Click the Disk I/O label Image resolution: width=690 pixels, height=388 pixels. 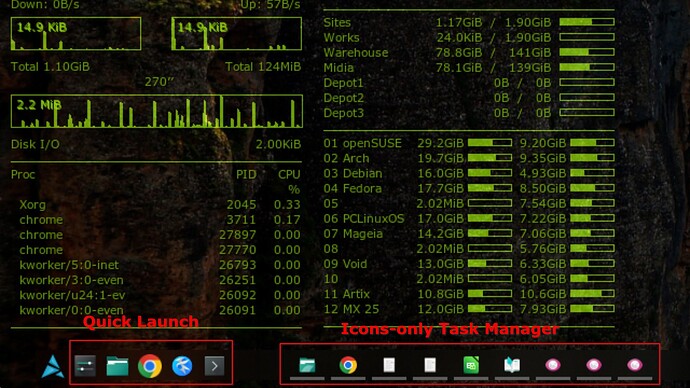coord(35,144)
